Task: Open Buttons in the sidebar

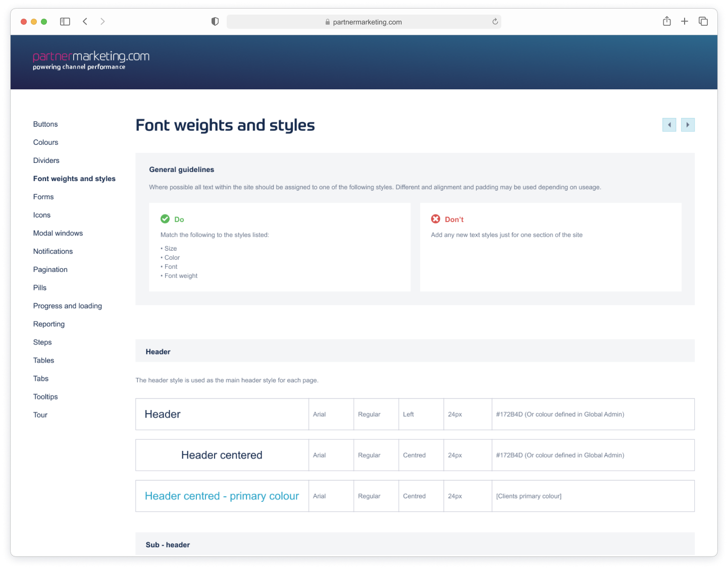Action: pyautogui.click(x=45, y=124)
